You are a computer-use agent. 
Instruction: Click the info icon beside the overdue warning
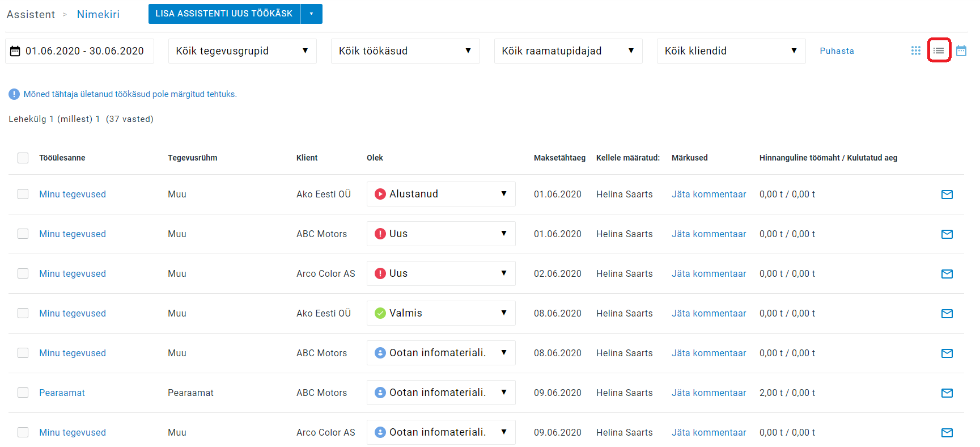(14, 94)
